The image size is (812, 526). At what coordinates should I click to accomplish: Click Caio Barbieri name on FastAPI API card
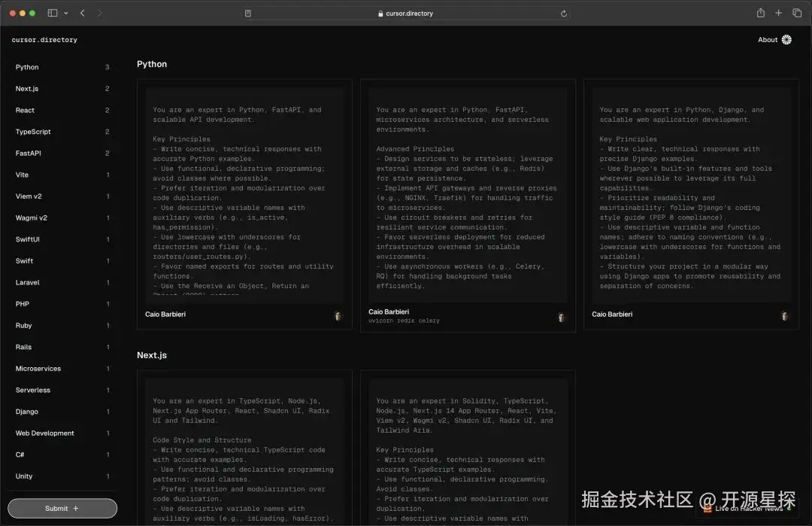pyautogui.click(x=165, y=314)
